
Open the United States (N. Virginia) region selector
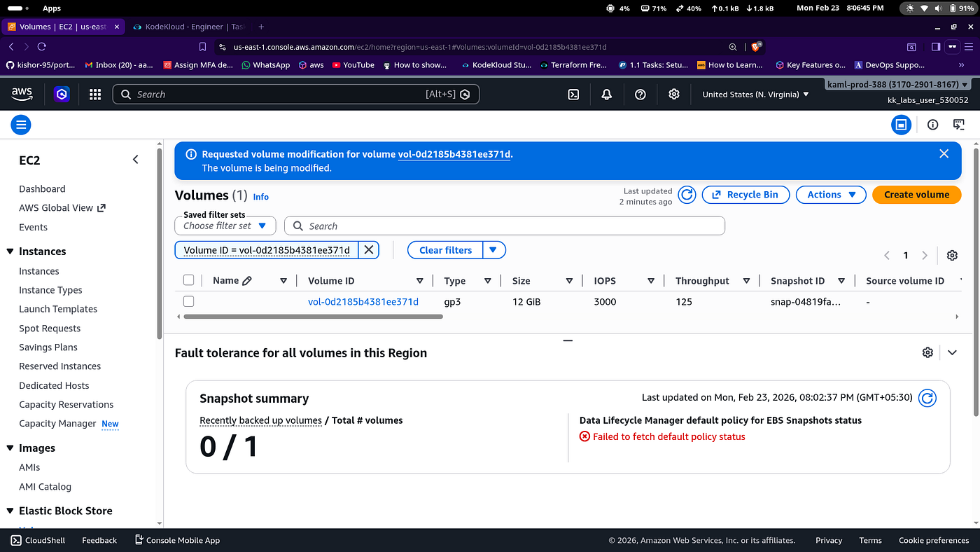(x=755, y=95)
